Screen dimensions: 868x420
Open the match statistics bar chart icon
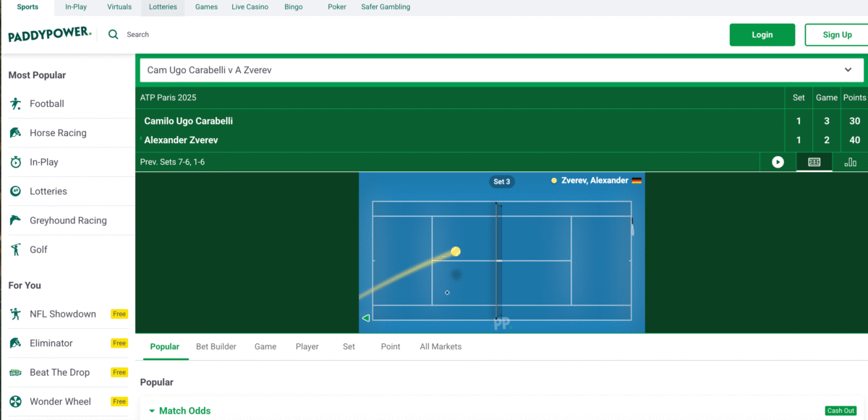(x=850, y=162)
